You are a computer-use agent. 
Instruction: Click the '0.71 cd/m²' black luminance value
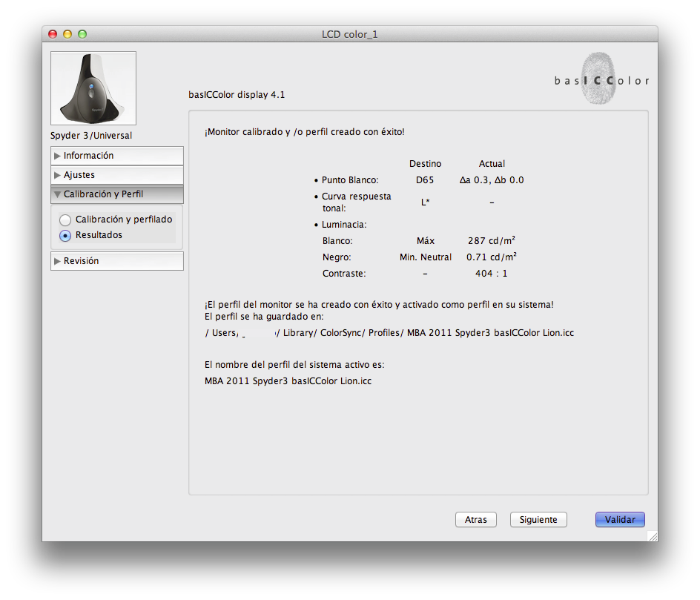coord(492,257)
